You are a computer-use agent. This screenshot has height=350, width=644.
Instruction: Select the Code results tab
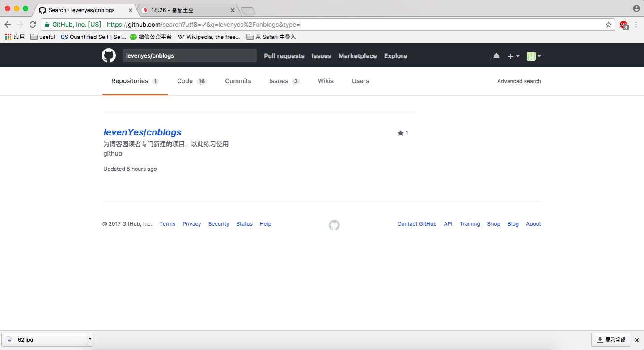pos(192,81)
